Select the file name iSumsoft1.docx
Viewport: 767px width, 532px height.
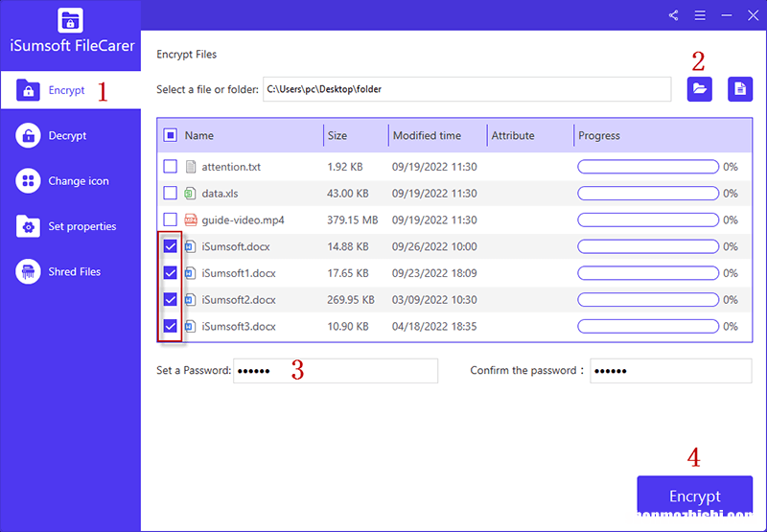(239, 273)
